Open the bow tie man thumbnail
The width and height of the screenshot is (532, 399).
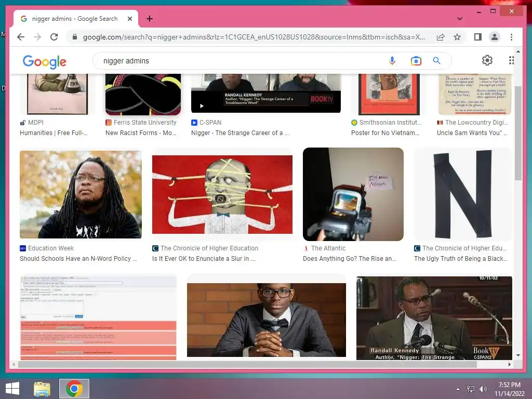267,320
